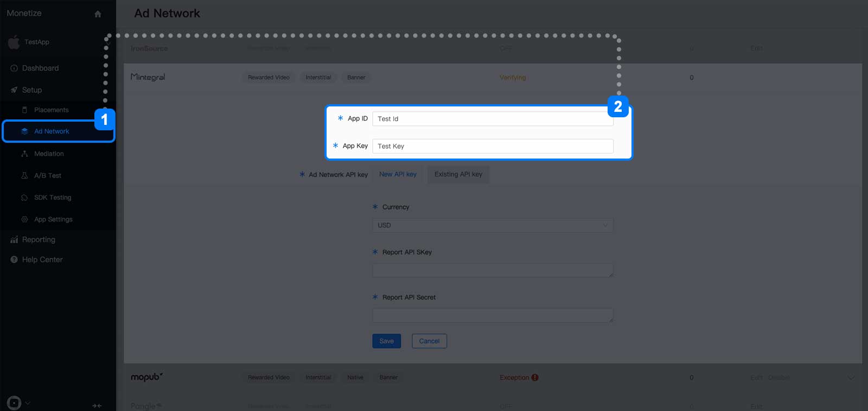The width and height of the screenshot is (868, 411).
Task: Open the Currency USD dropdown
Action: [493, 225]
